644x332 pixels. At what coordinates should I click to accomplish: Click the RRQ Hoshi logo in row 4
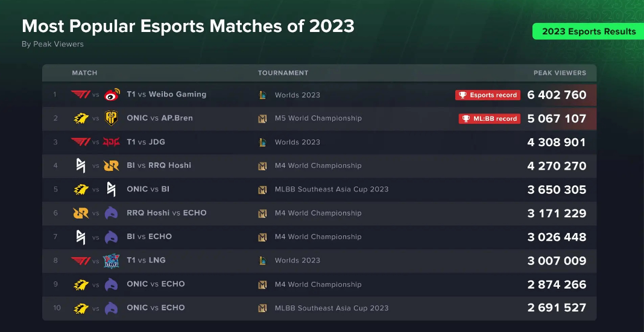pyautogui.click(x=112, y=165)
